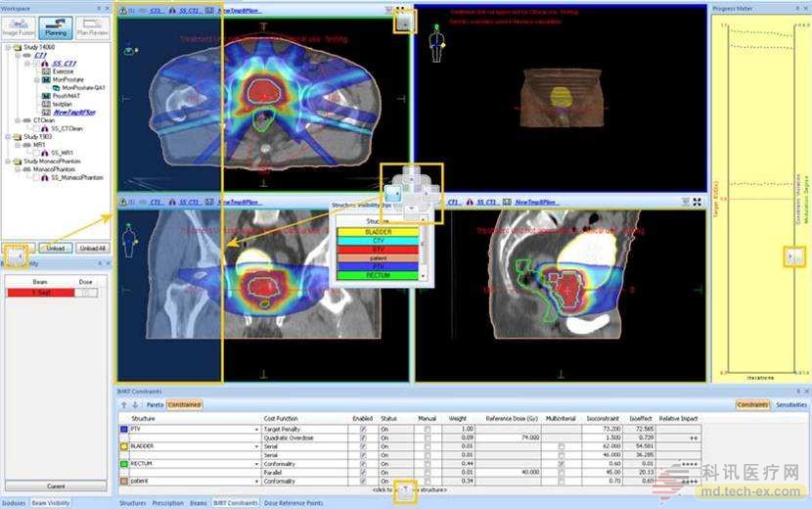Select the Planning workspace mode
812x509 pixels.
point(56,27)
